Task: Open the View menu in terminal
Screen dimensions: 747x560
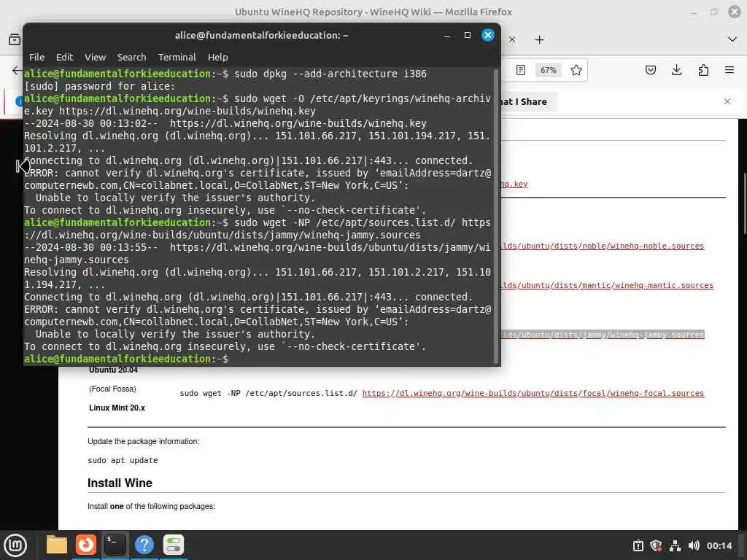Action: point(96,57)
